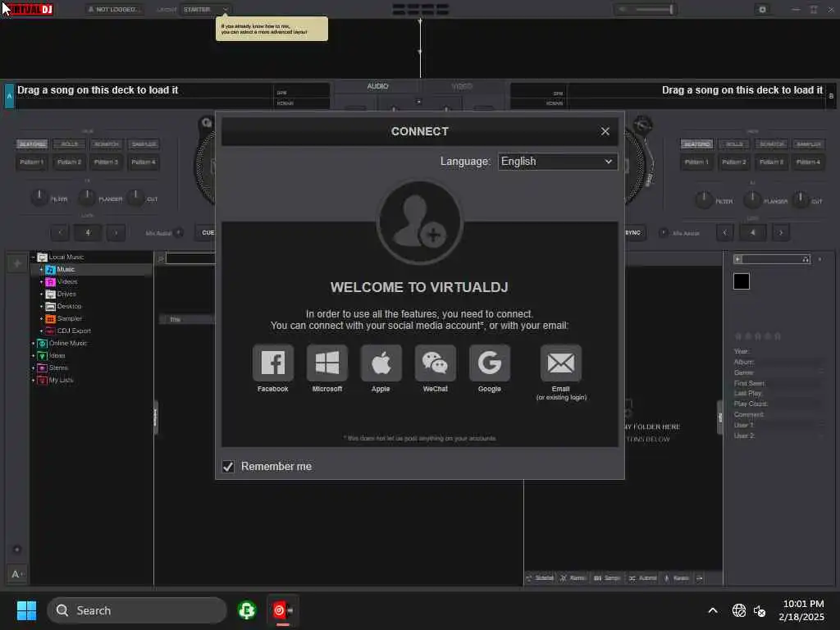
Task: Select Beatgrid pad mode on right deck
Action: 697,144
